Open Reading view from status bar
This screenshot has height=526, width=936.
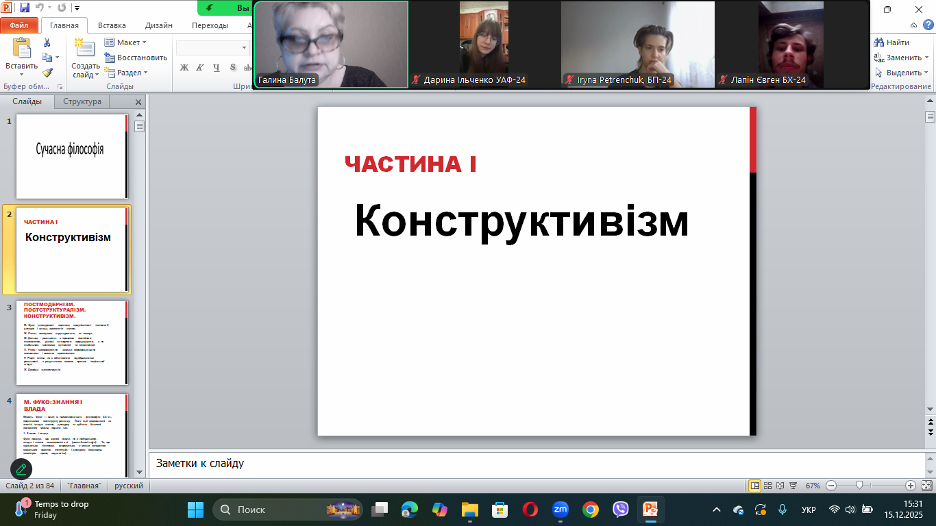click(x=782, y=485)
